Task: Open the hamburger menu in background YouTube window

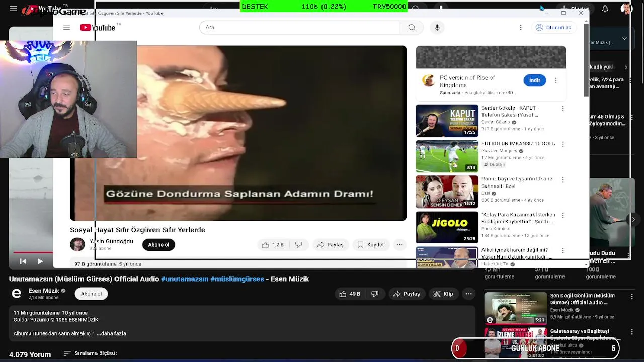Action: tap(14, 9)
